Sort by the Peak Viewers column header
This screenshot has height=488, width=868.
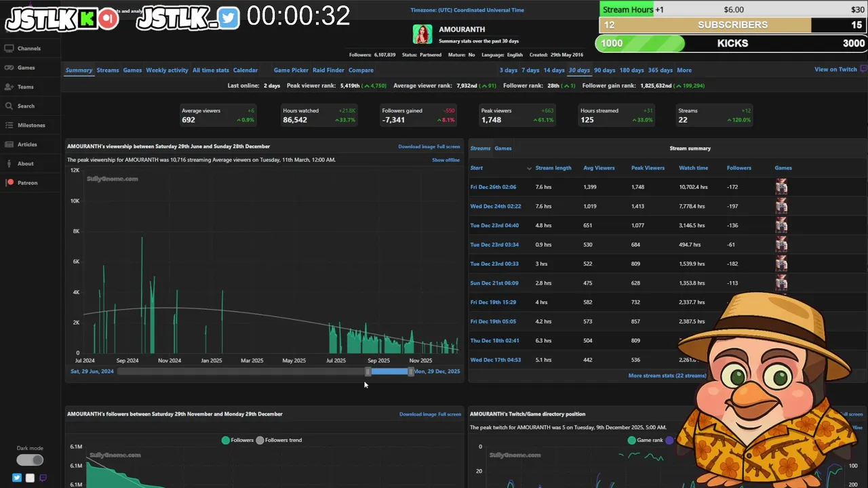coord(648,168)
